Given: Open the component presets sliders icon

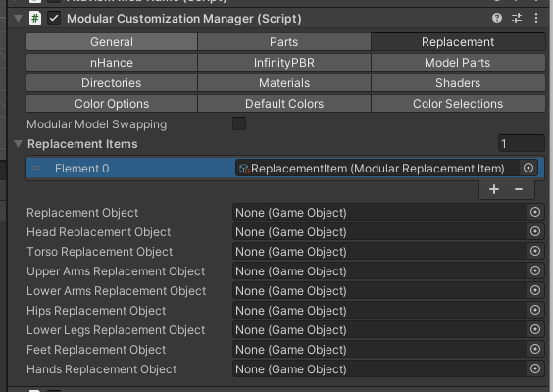Looking at the screenshot, I should (517, 18).
